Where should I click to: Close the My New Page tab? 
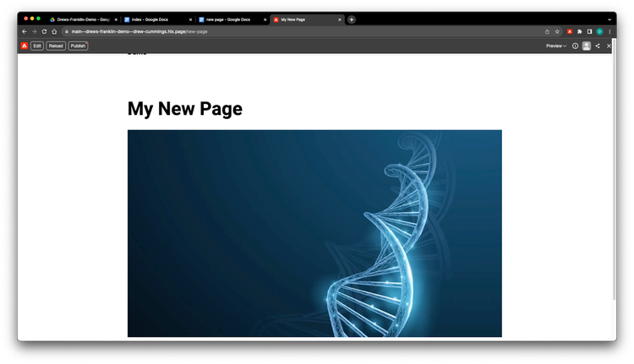(340, 19)
